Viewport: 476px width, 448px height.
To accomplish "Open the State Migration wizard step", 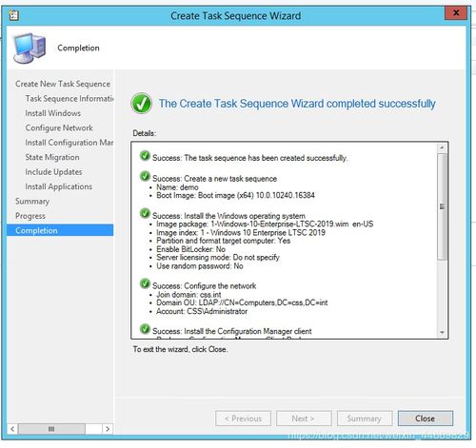I will tap(52, 157).
